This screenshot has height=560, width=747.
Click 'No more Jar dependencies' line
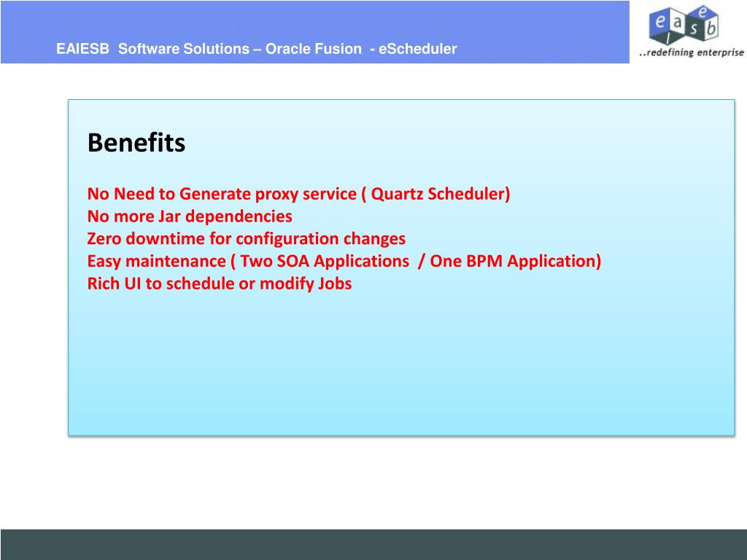tap(190, 216)
